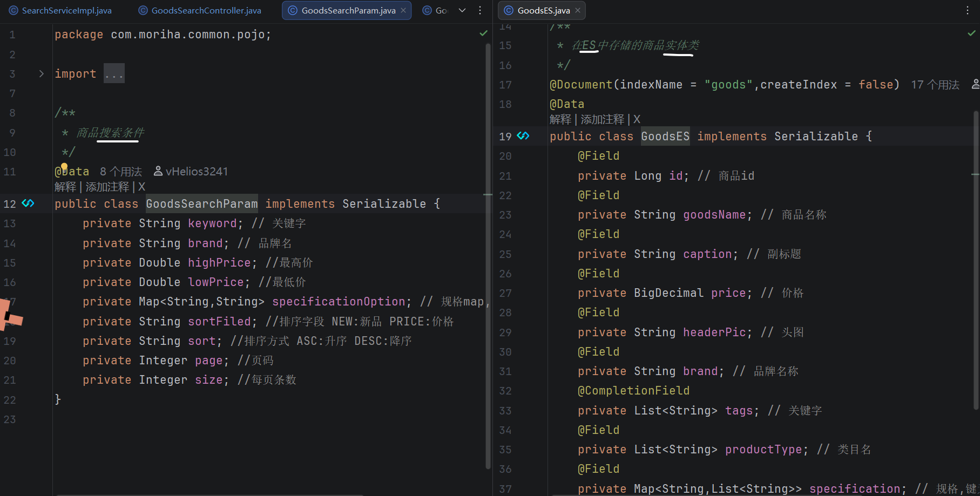Click the folded import ellipsis placeholder
Image resolution: width=980 pixels, height=496 pixels.
pos(114,74)
